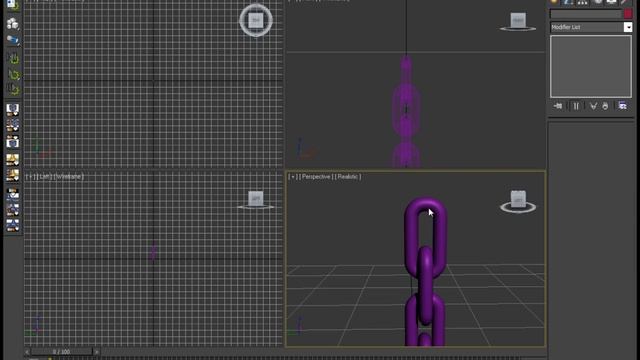640x360 pixels.
Task: Click the blue cylinder icon in left toolbar
Action: [13, 40]
